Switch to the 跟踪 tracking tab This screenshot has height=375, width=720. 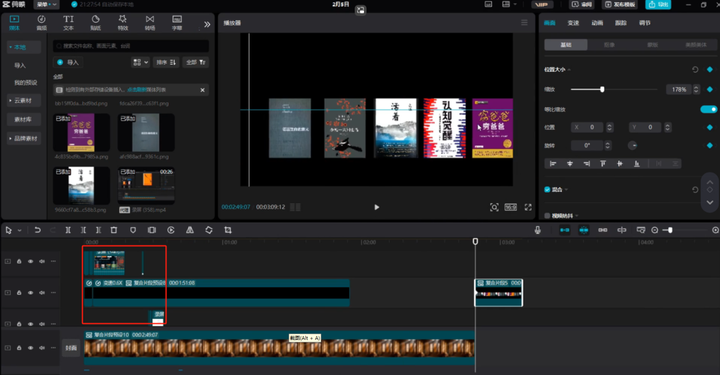(x=621, y=23)
